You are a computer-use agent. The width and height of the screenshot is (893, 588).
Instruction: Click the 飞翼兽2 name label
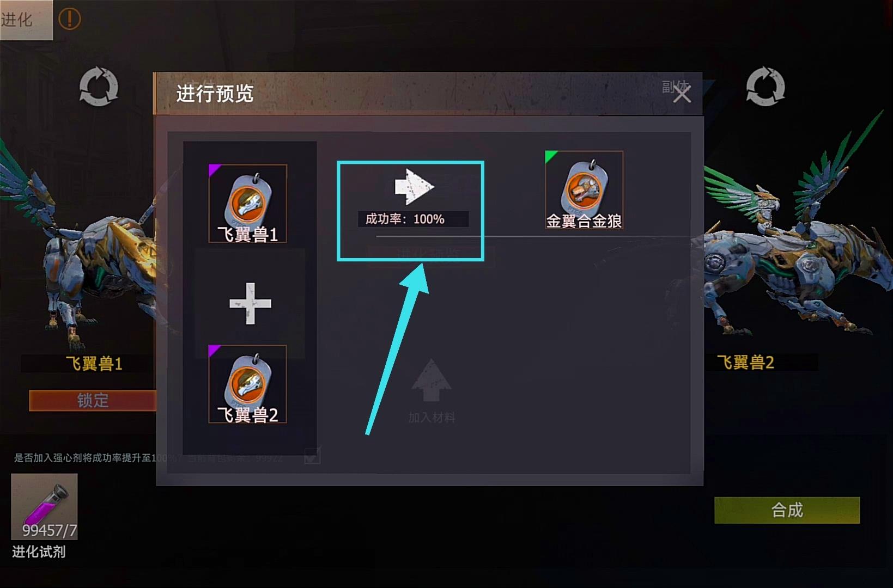(745, 362)
